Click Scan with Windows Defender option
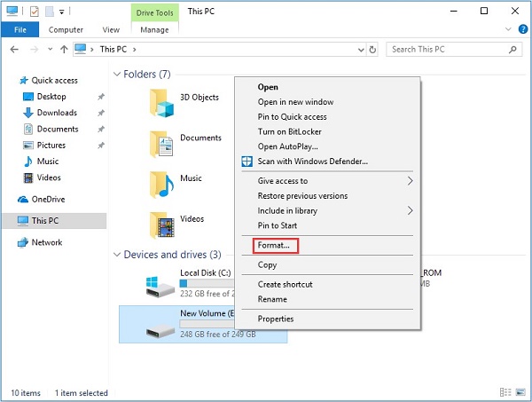 312,162
